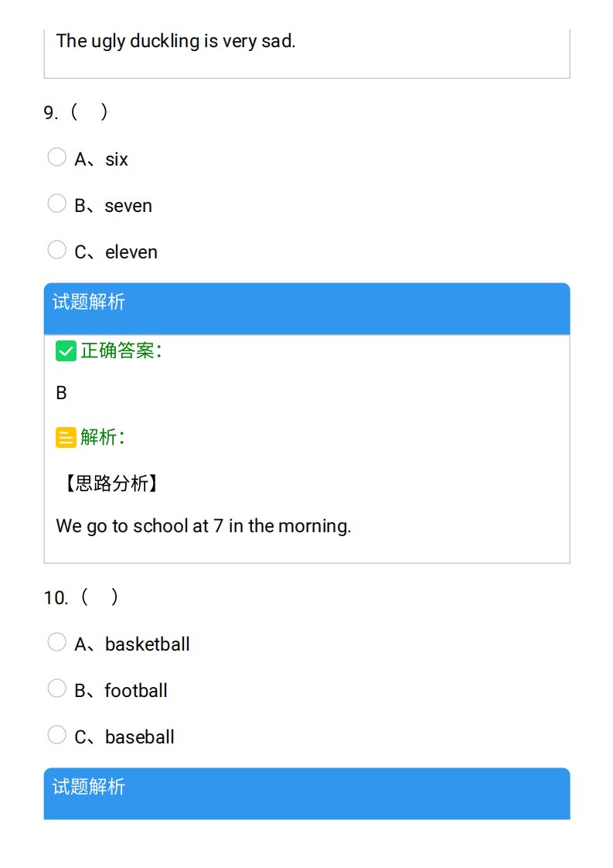
Task: Click the 思路分析 heading
Action: tap(112, 484)
